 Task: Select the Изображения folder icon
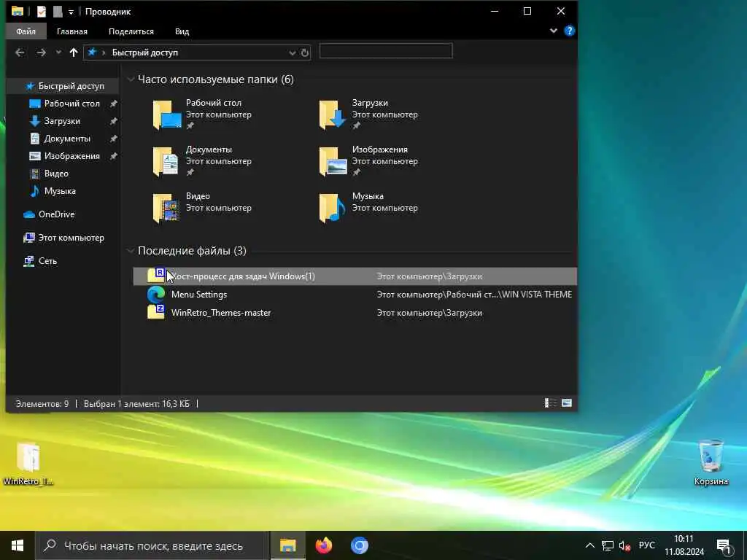click(333, 161)
